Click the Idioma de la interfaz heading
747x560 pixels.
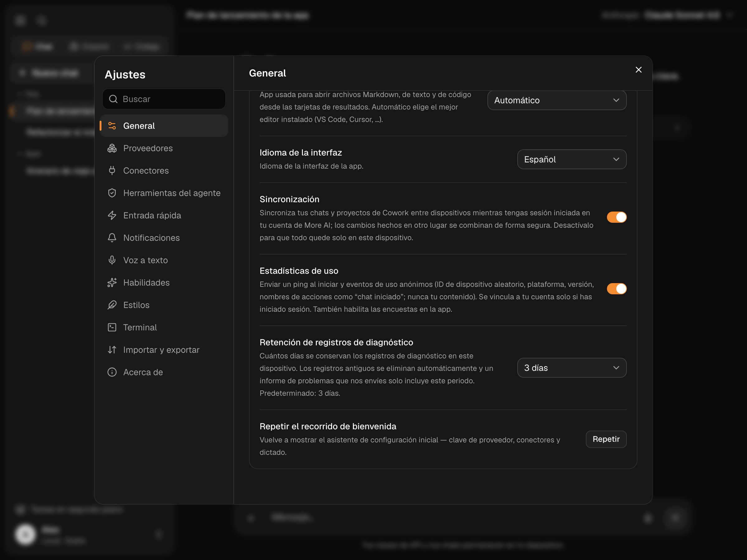point(301,152)
